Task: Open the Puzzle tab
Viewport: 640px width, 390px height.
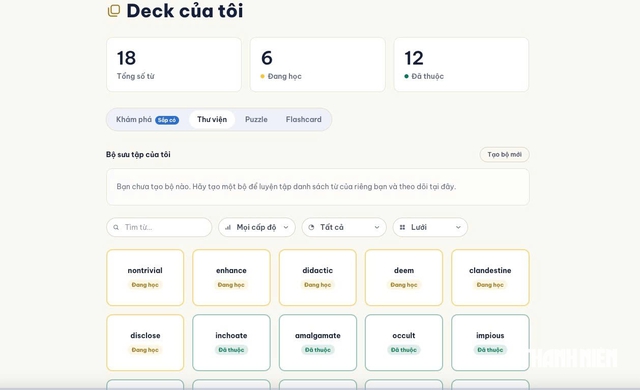Action: click(256, 120)
